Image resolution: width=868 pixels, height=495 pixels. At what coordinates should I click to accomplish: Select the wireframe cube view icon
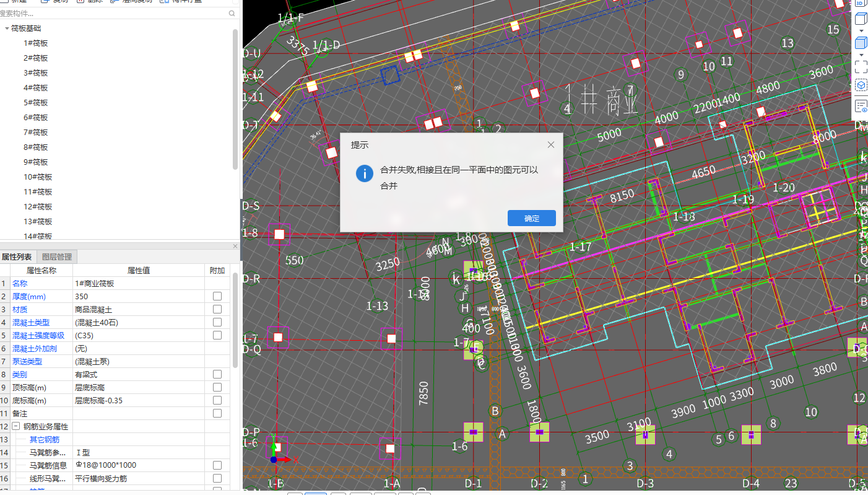click(861, 19)
